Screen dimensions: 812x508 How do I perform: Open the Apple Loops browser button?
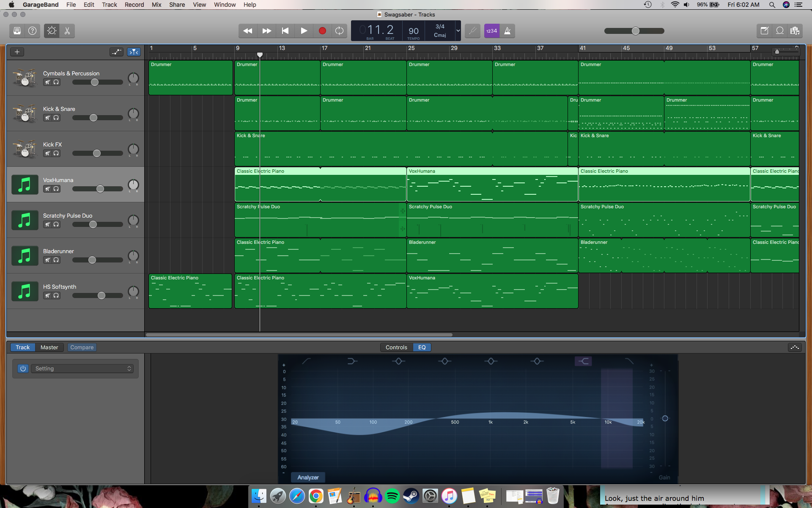780,31
